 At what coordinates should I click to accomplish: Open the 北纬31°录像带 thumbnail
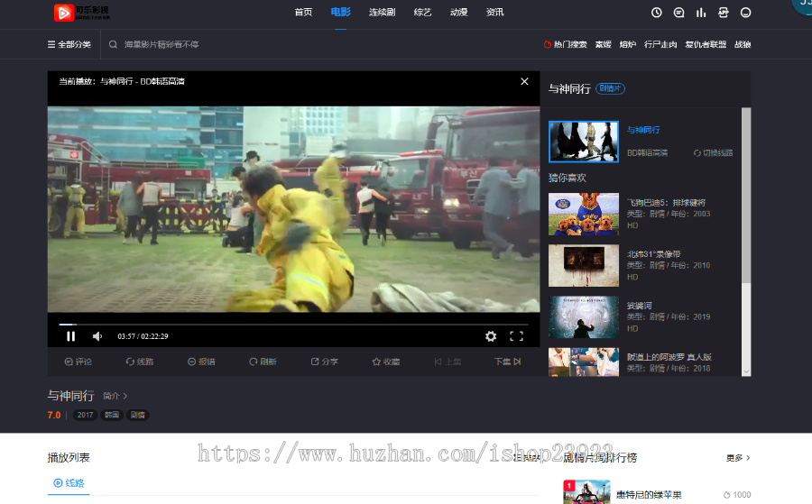(584, 266)
